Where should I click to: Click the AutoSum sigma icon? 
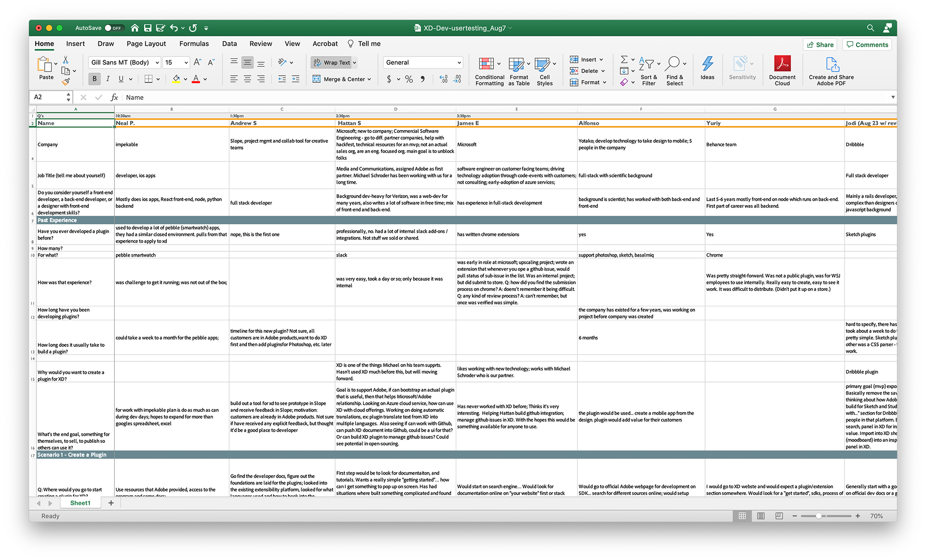coord(624,59)
